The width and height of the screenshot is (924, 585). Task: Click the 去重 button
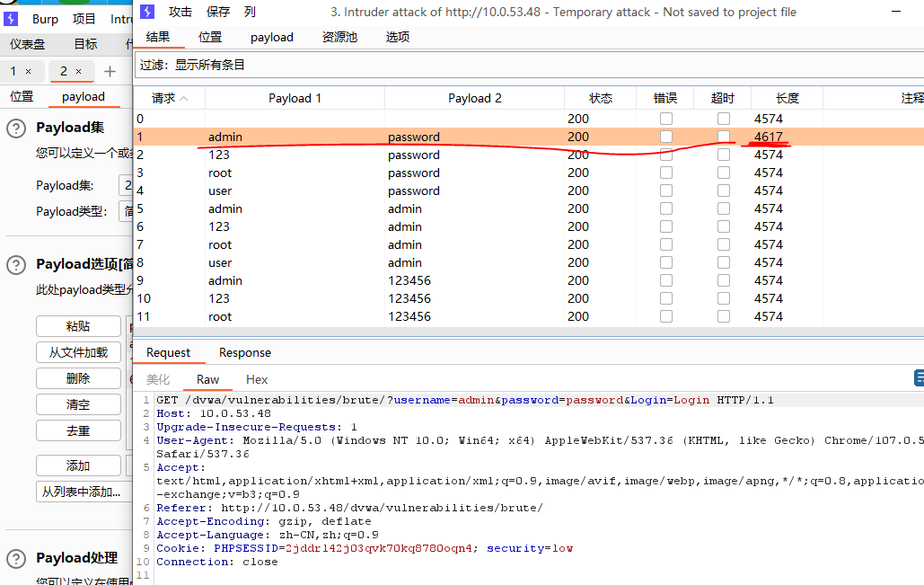(x=78, y=430)
